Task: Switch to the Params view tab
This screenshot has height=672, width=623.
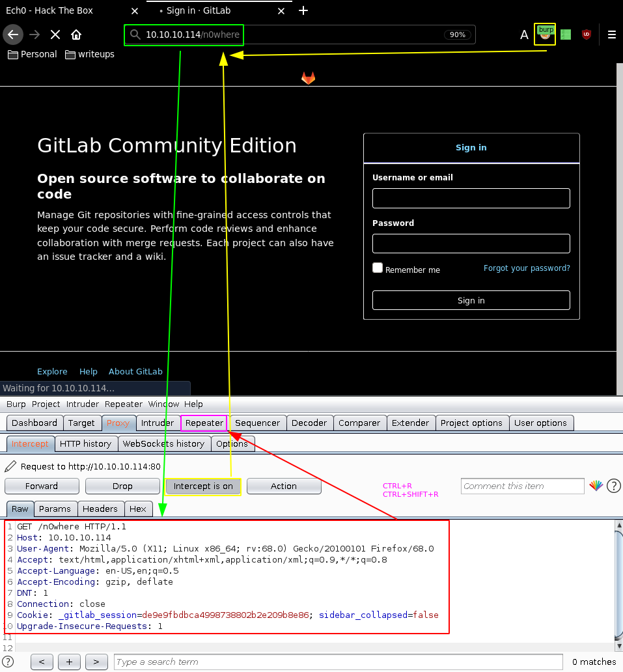Action: [x=55, y=509]
